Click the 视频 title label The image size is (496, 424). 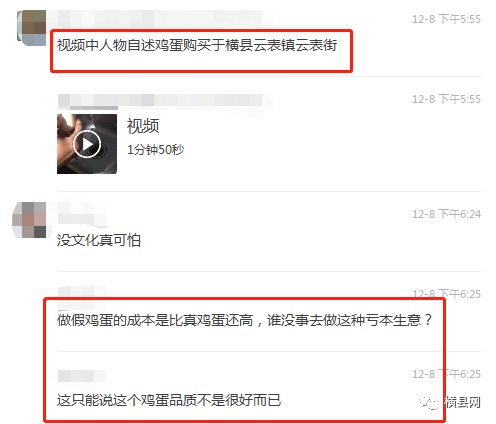click(x=143, y=126)
